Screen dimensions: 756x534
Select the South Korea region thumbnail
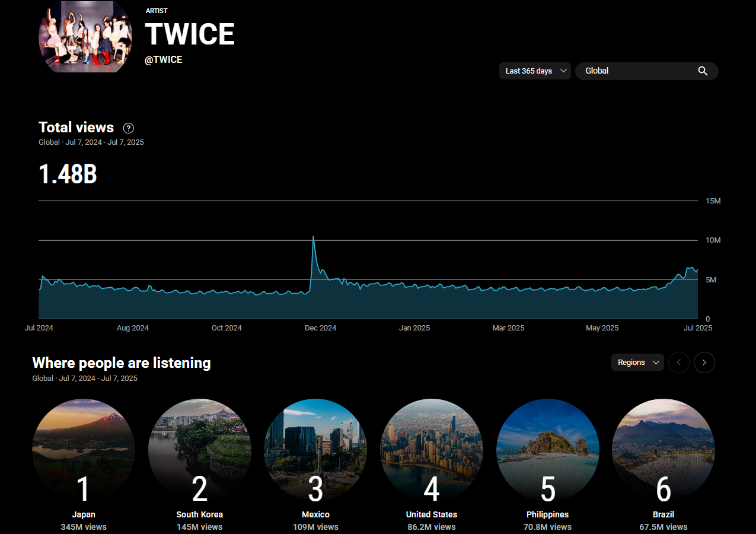pos(200,450)
